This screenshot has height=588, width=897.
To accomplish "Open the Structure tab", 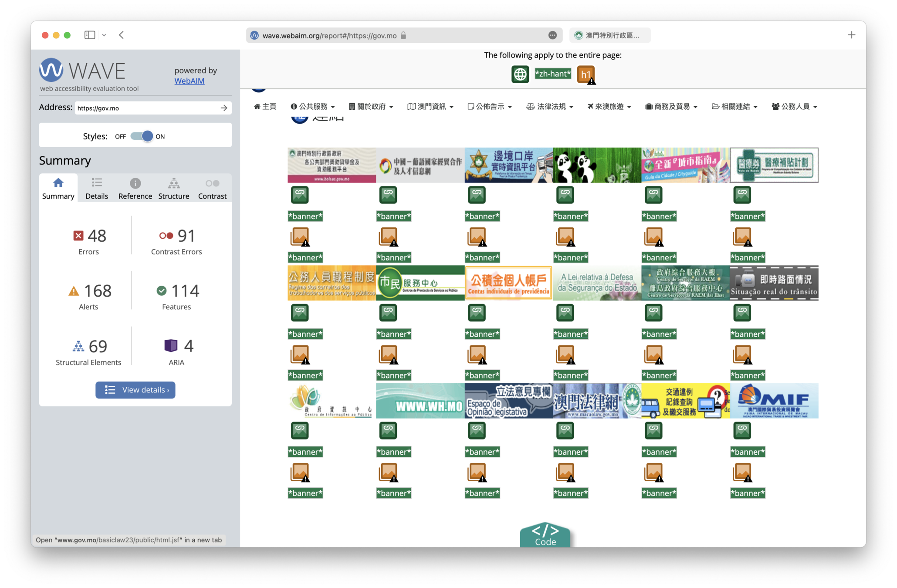I will (173, 188).
